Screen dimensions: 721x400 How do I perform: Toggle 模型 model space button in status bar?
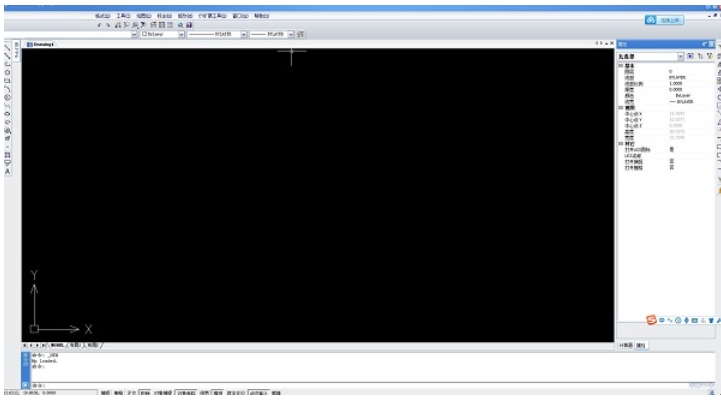[218, 393]
